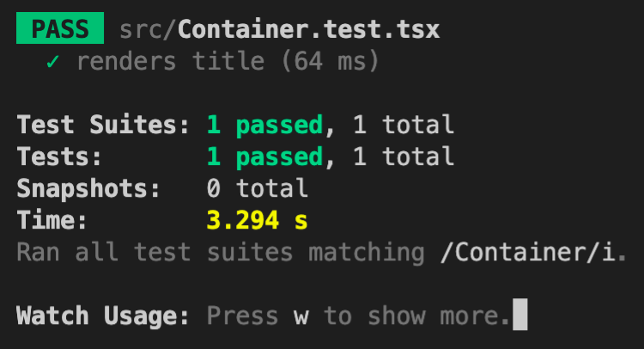644x349 pixels.
Task: Click the 'Test Suites:' label
Action: point(103,126)
